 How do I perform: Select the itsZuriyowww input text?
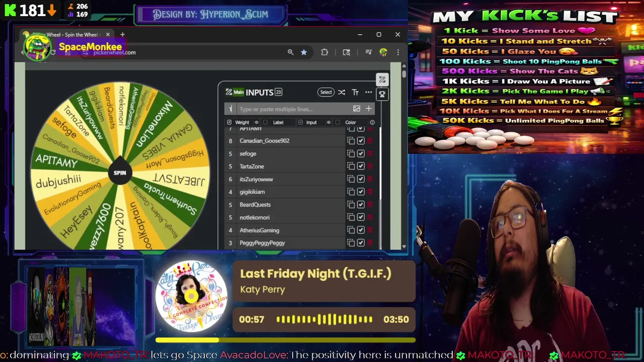256,179
